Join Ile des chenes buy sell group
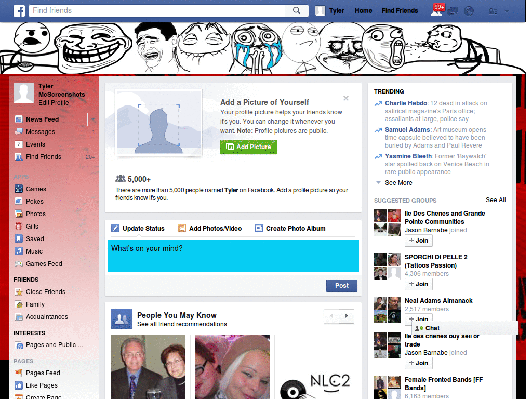The image size is (532, 399). tap(419, 363)
